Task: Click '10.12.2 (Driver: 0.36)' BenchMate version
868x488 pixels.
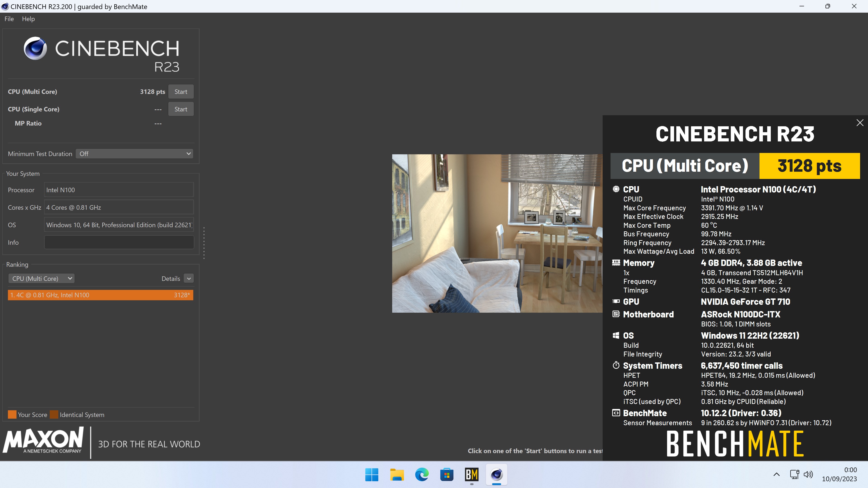Action: 741,413
